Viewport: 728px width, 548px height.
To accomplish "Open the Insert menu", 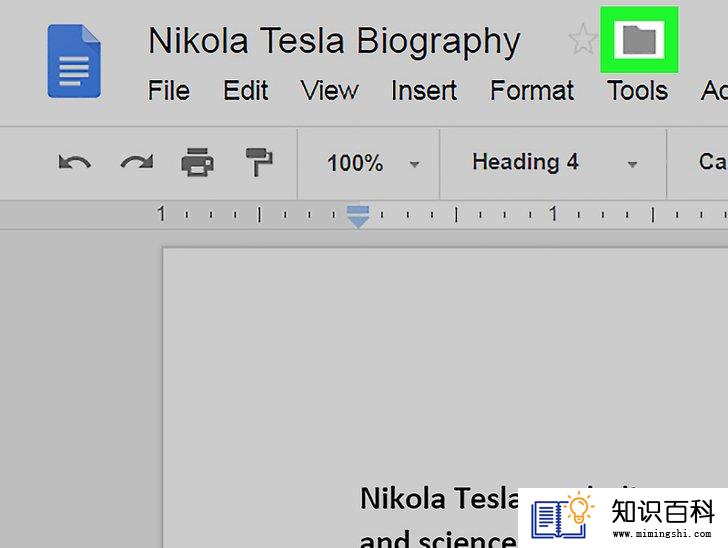I will click(x=424, y=90).
